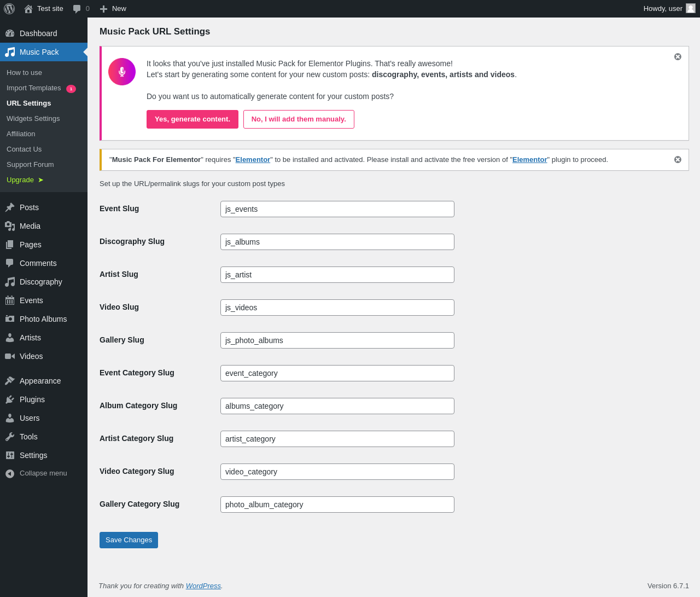This screenshot has width=700, height=597.
Task: Click the Pages icon in sidebar
Action: click(x=10, y=245)
